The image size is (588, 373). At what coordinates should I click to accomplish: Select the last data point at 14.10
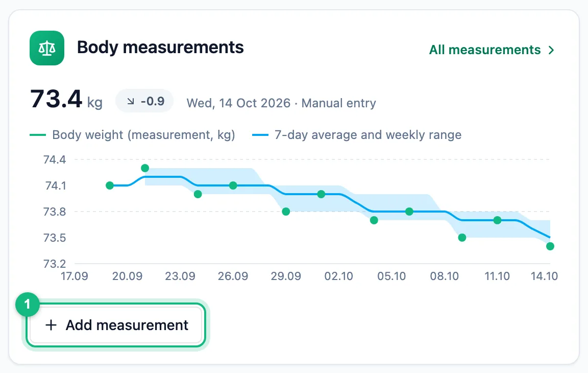[550, 247]
